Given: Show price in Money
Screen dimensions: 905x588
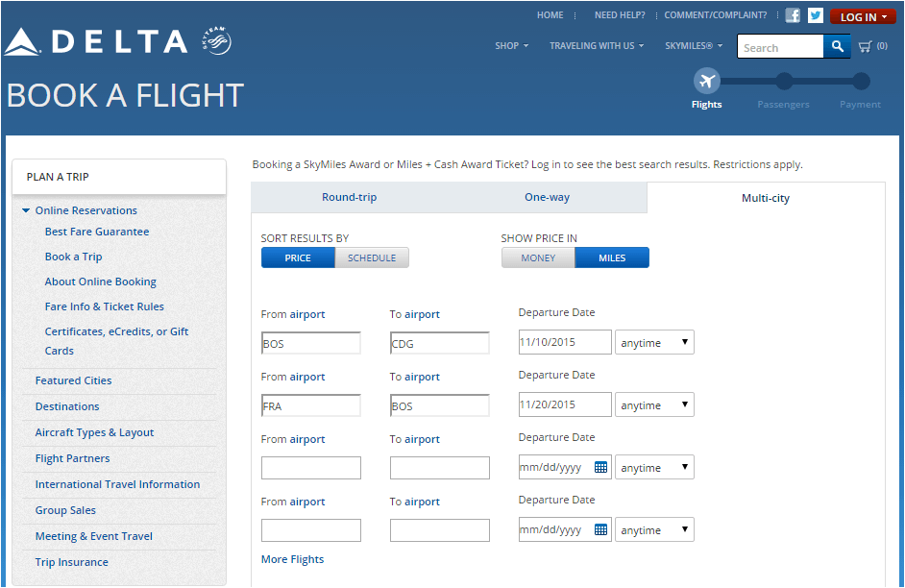Looking at the screenshot, I should (x=538, y=257).
